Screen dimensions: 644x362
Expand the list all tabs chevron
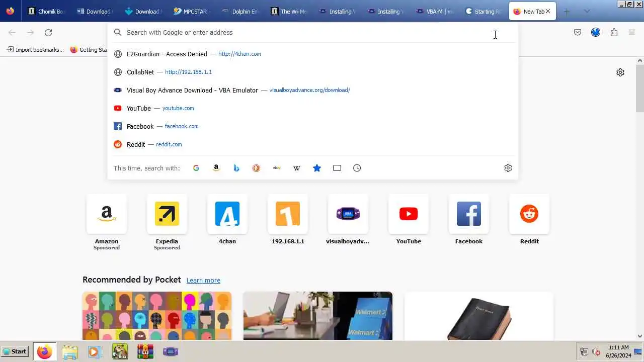pyautogui.click(x=587, y=11)
